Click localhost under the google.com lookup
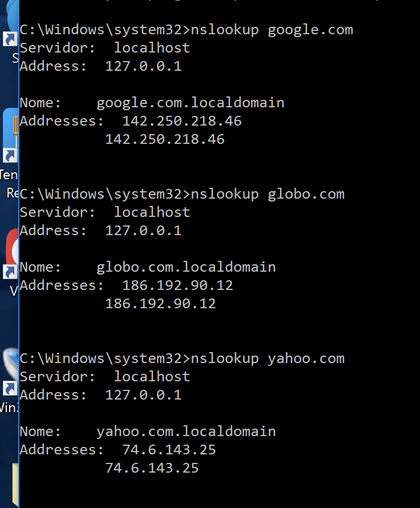Screen dimensions: 420x508 152,48
